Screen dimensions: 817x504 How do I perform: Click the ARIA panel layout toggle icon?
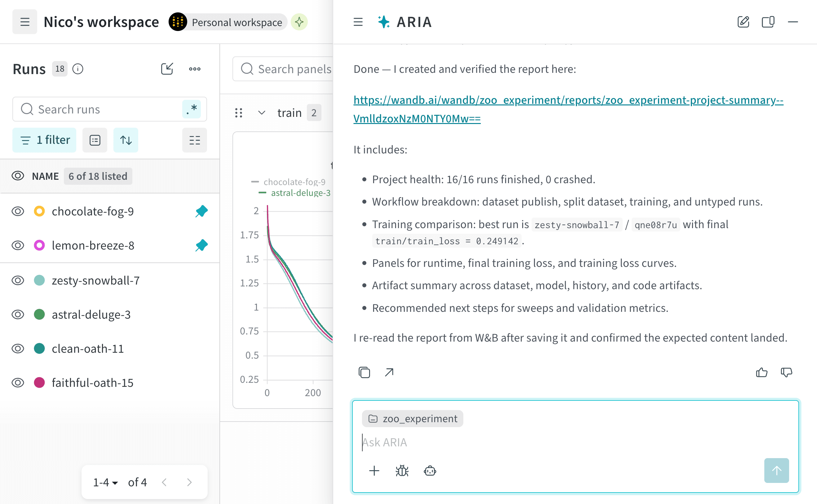(768, 22)
